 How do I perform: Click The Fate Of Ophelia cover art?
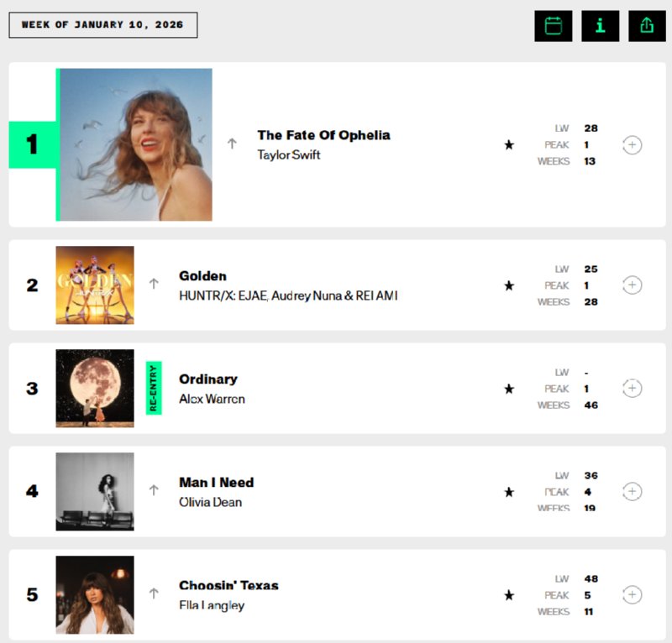136,144
